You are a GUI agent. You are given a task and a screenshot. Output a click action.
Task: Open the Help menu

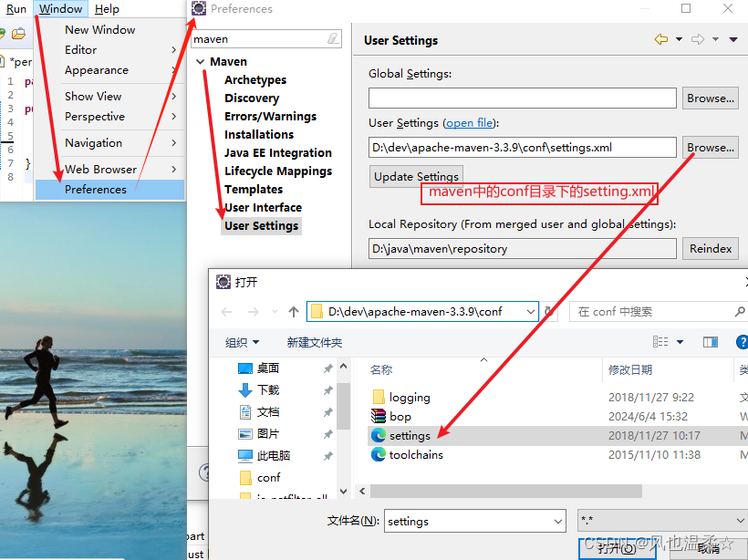coord(106,8)
